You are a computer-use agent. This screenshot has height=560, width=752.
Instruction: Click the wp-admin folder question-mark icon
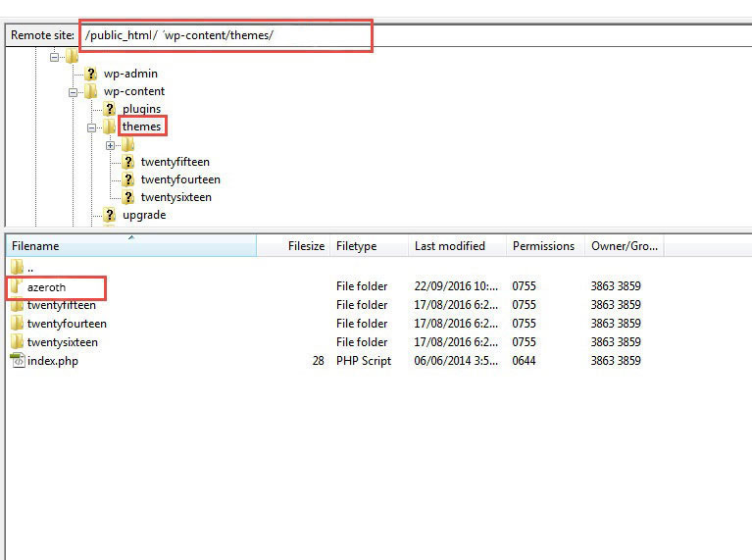[x=90, y=74]
